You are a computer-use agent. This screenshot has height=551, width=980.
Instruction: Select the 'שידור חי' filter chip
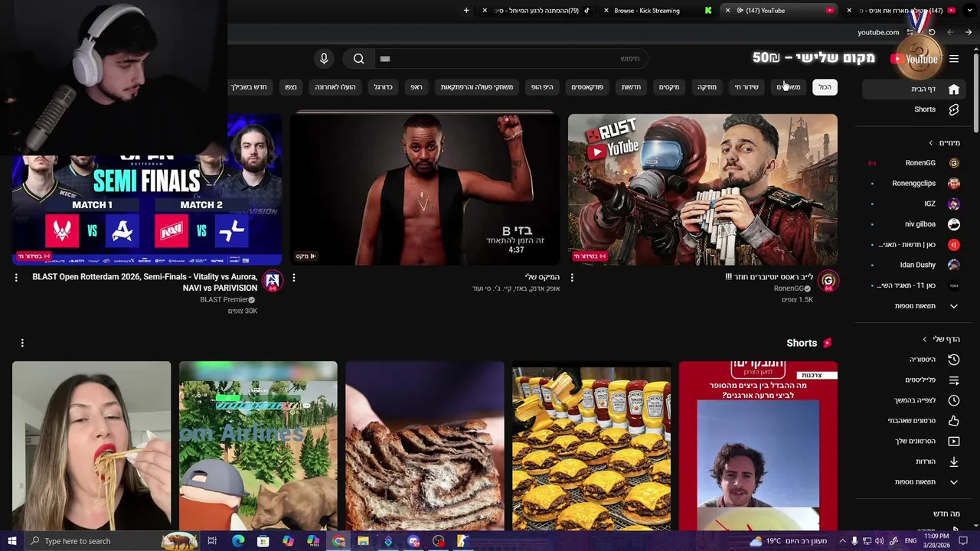coord(746,87)
